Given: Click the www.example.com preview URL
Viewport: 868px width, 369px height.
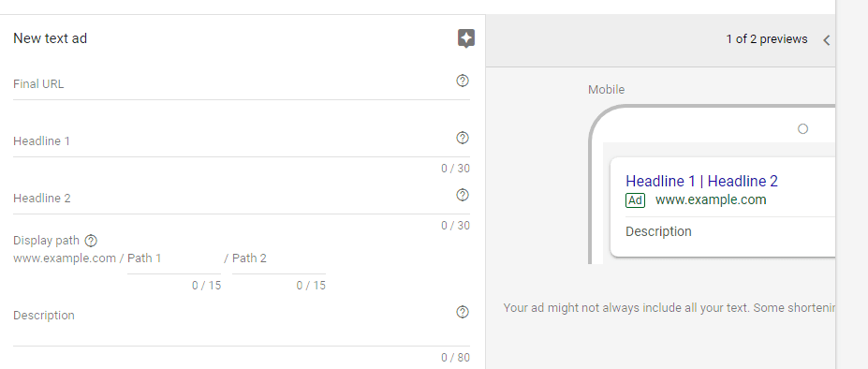Looking at the screenshot, I should pyautogui.click(x=711, y=200).
